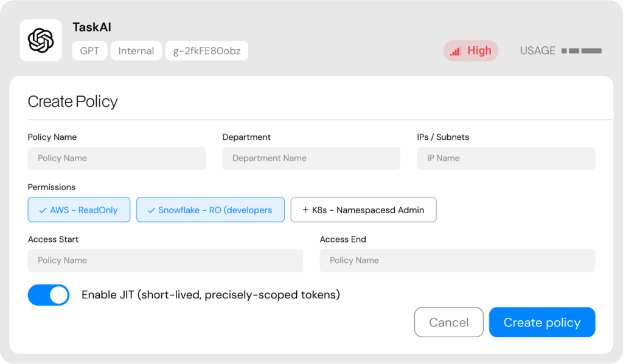Click the g-2fkFE8Oobz ID tag
Viewport: 623px width, 364px height.
(207, 51)
